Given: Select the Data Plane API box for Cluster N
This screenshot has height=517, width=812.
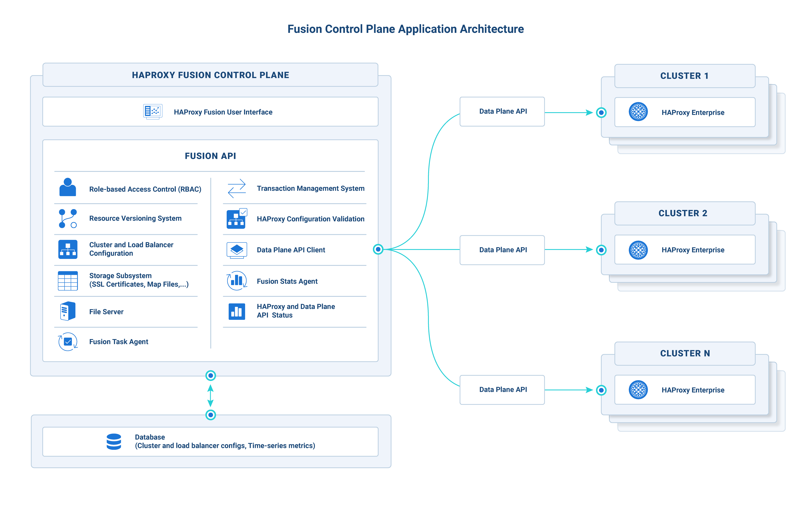Looking at the screenshot, I should point(502,390).
